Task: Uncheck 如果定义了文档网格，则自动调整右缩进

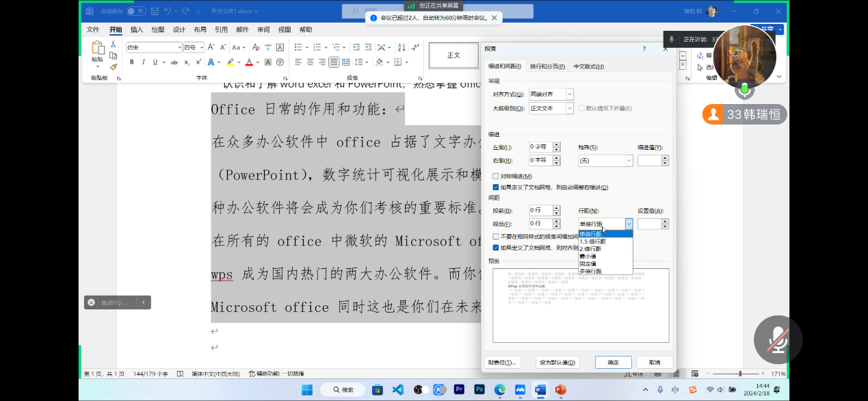Action: click(x=496, y=187)
